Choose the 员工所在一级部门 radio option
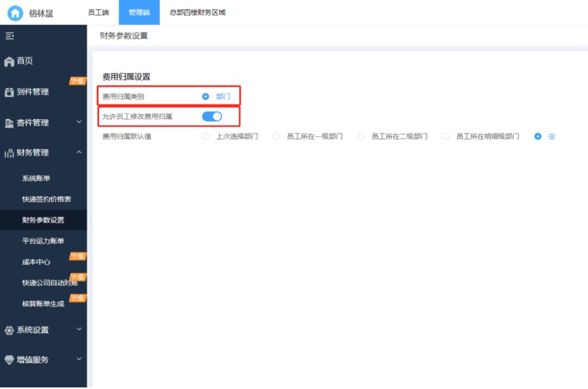This screenshot has height=389, width=588. [x=277, y=137]
